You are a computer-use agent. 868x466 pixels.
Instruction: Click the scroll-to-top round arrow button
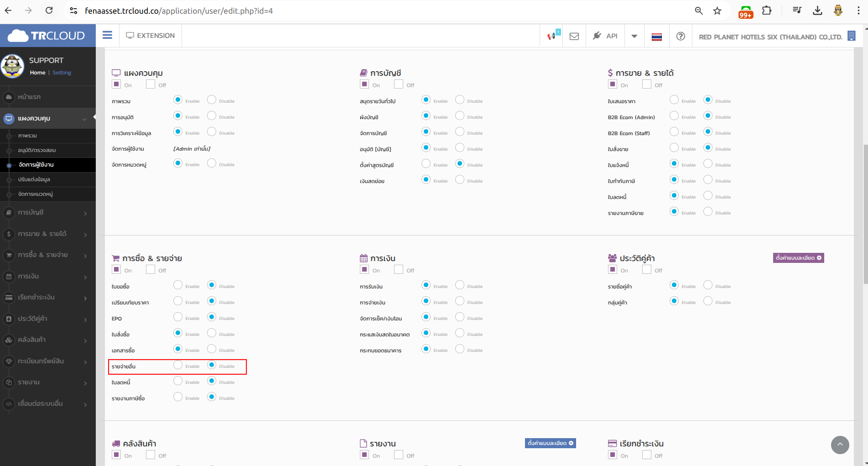click(x=840, y=445)
